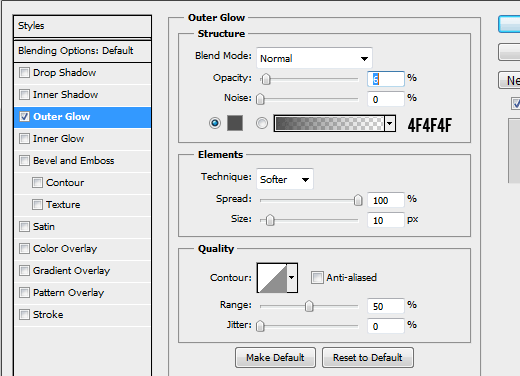The image size is (520, 376).
Task: Toggle the Anti-aliased checkbox
Action: coord(317,277)
